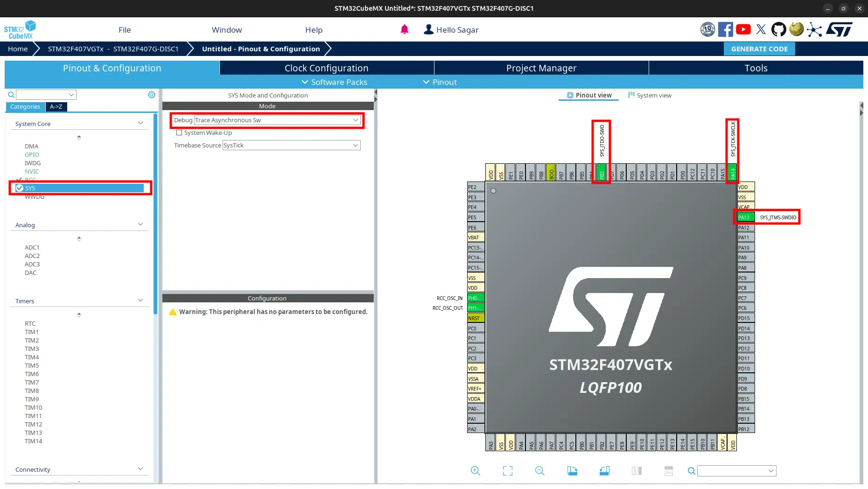Enable the System Wake-Up checkbox

[x=179, y=133]
